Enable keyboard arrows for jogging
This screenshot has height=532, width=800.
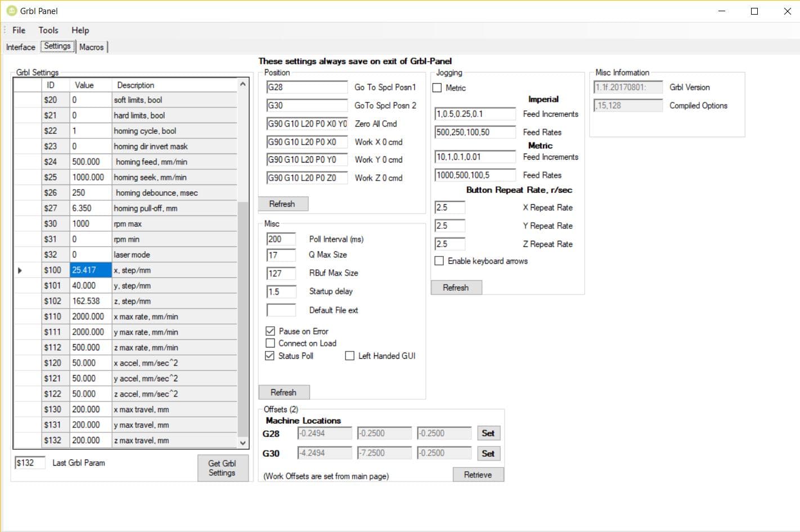(x=439, y=261)
